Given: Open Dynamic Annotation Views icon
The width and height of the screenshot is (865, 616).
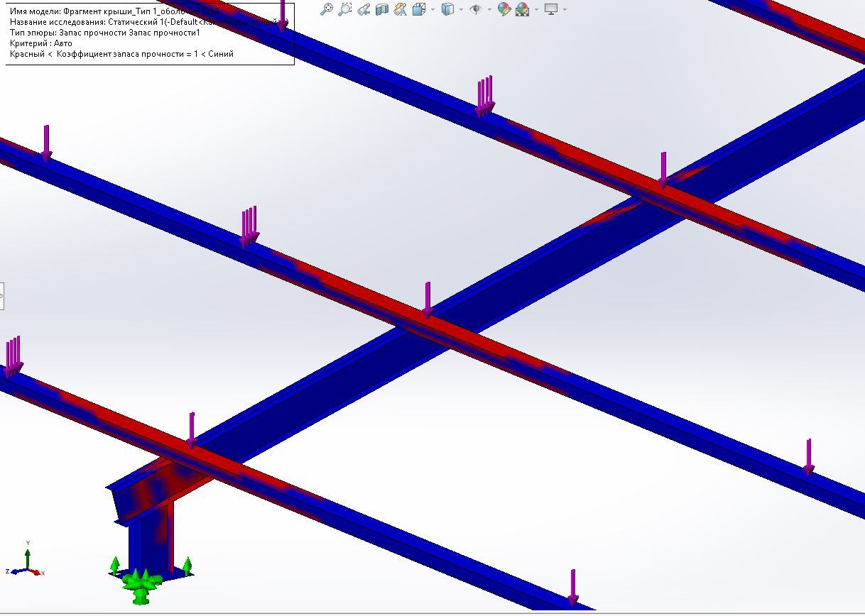Looking at the screenshot, I should [x=401, y=9].
